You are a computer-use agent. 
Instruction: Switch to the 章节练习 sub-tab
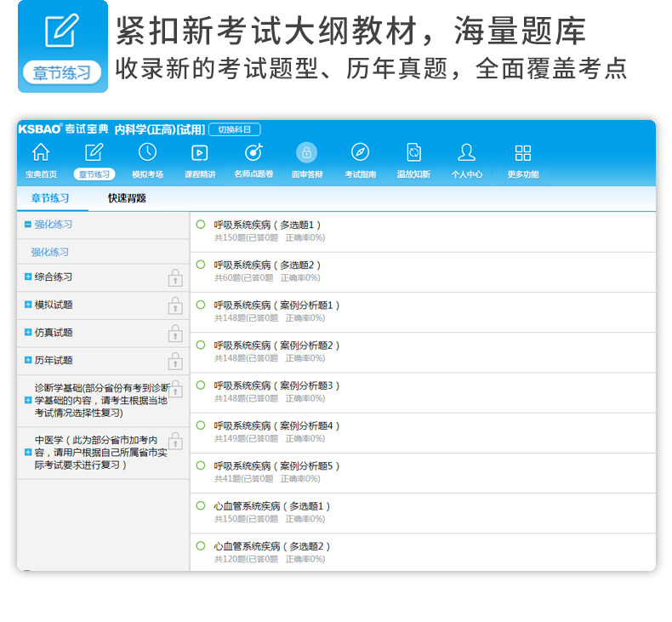(x=50, y=198)
